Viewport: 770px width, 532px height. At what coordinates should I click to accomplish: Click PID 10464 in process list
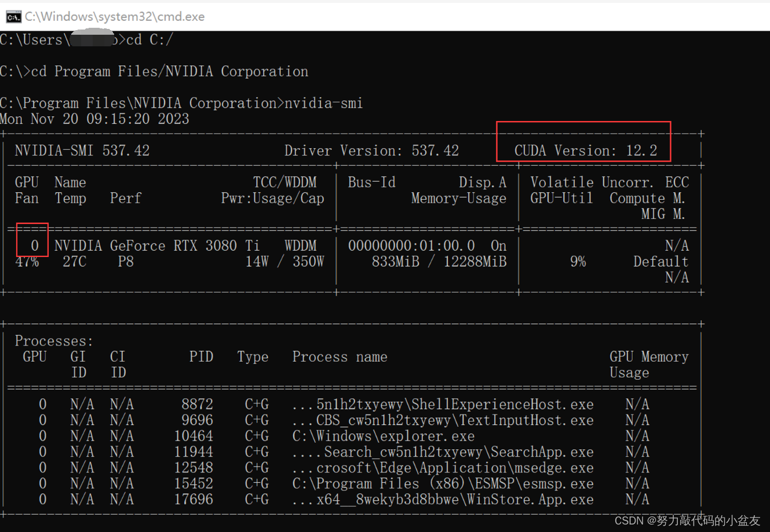pos(194,436)
